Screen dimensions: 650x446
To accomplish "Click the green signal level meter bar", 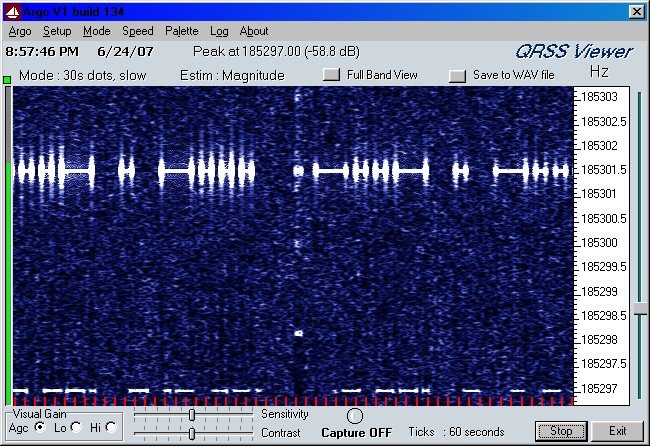I will click(x=7, y=284).
